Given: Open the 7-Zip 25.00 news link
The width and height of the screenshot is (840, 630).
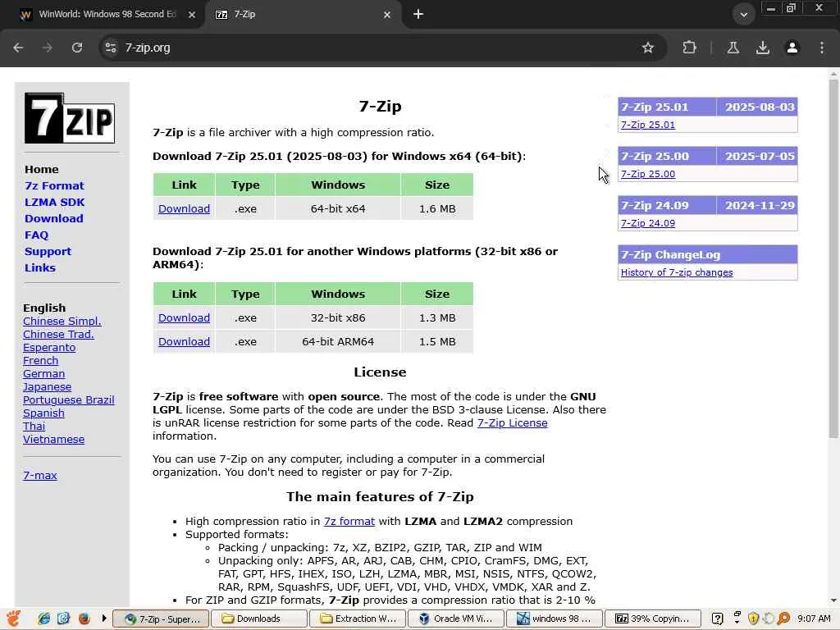Looking at the screenshot, I should (x=648, y=174).
